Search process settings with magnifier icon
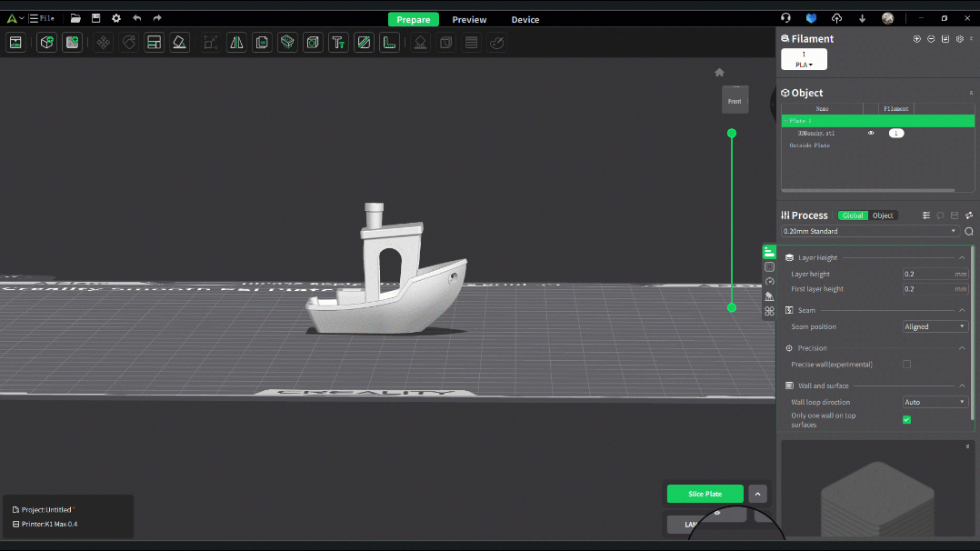 [x=969, y=232]
